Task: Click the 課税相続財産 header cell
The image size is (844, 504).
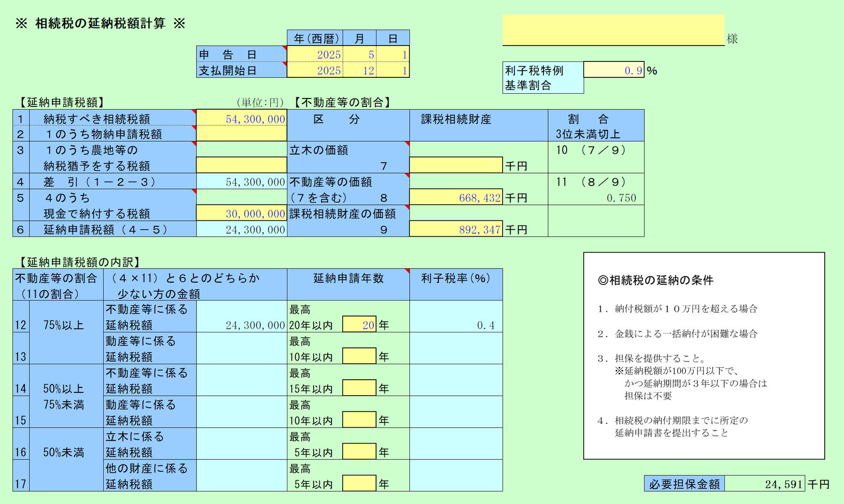Action: [x=478, y=125]
